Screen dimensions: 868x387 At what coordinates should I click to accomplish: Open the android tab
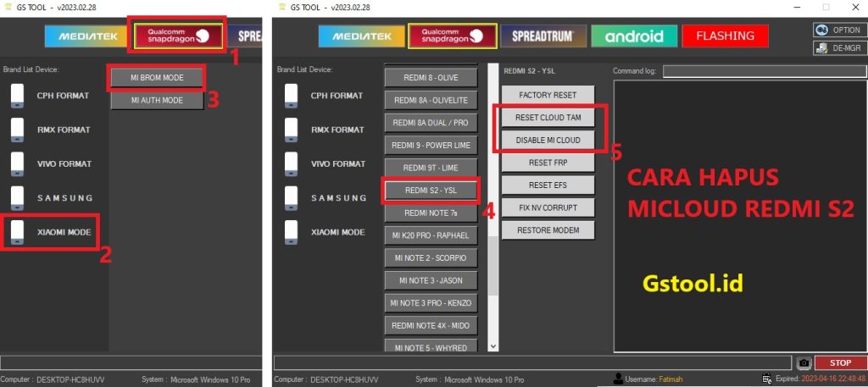634,36
